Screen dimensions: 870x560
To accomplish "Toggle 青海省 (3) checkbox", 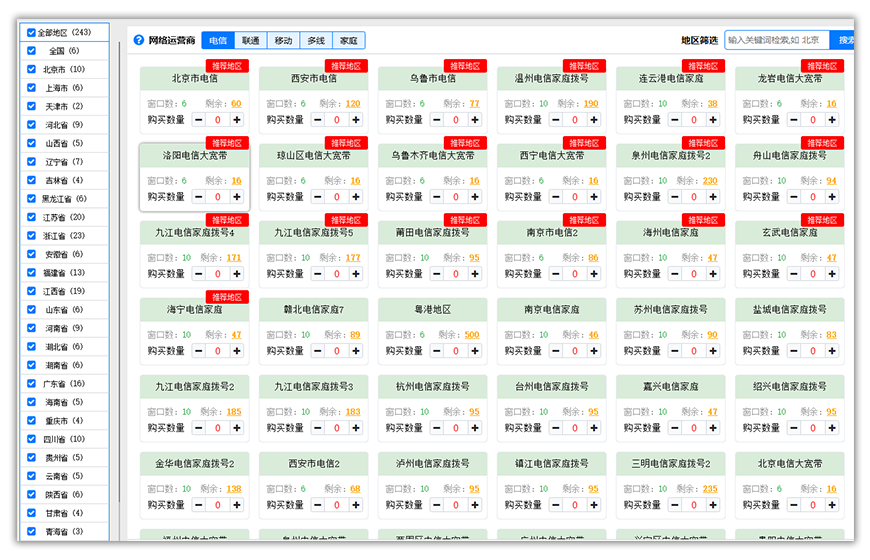I will [32, 531].
